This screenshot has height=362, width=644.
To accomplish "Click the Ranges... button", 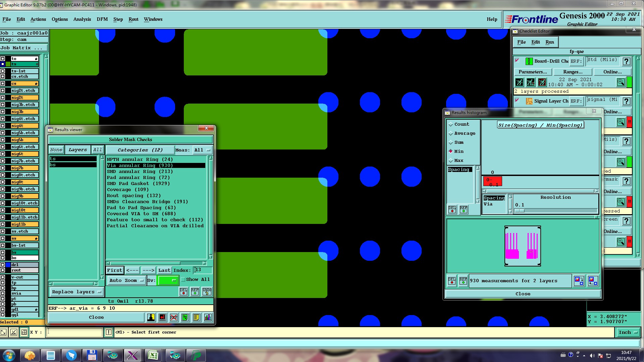I will click(x=573, y=72).
